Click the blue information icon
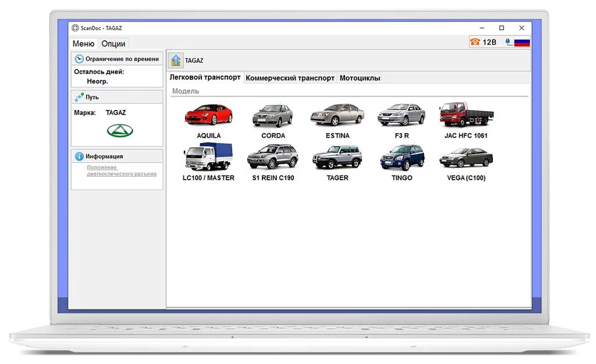The image size is (596, 364). [79, 156]
